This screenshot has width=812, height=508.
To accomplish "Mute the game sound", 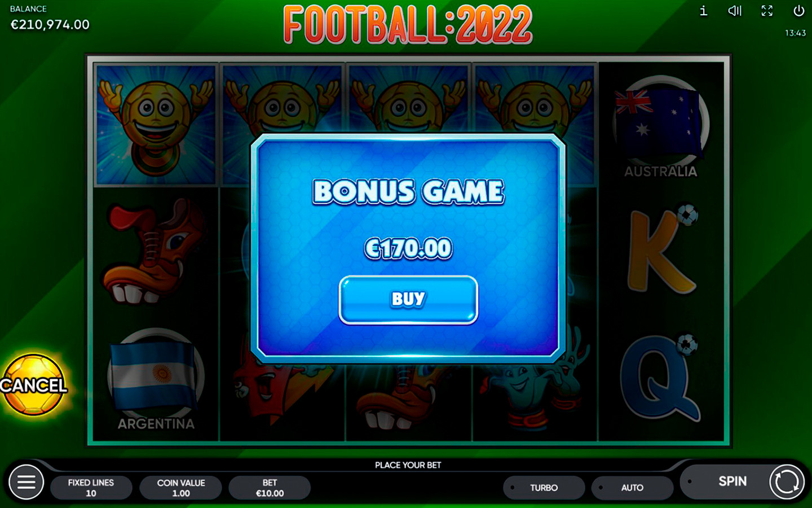I will click(x=735, y=11).
